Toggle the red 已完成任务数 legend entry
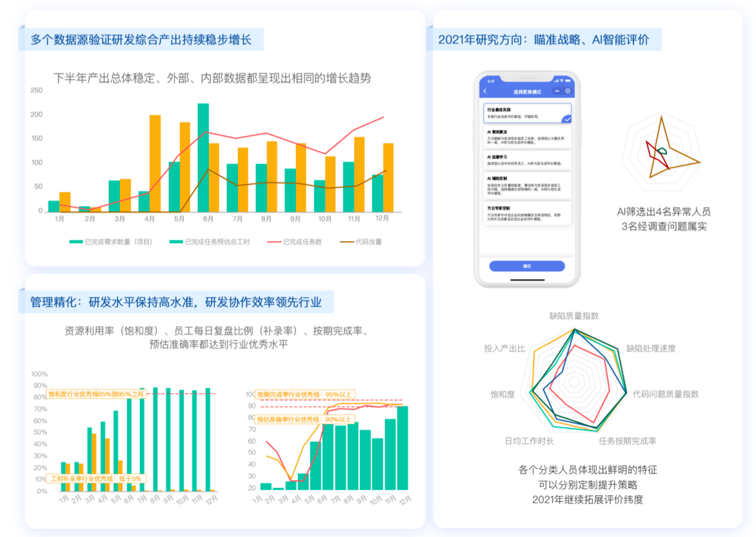 tap(295, 242)
